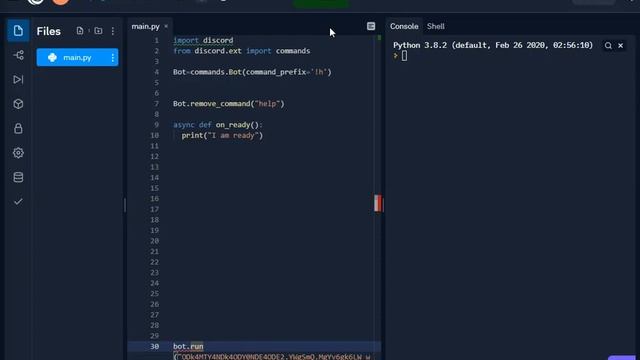
Task: Open the Secrets lock sidebar icon
Action: click(18, 129)
